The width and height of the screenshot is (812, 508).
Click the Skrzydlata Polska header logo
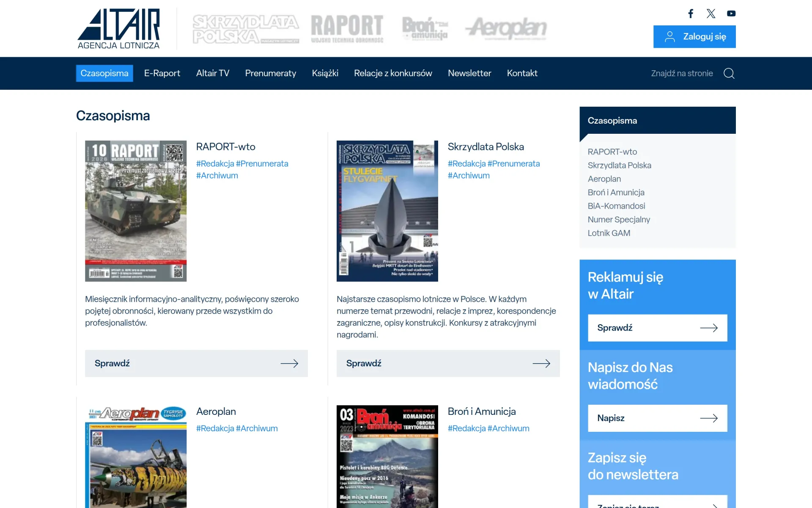246,29
